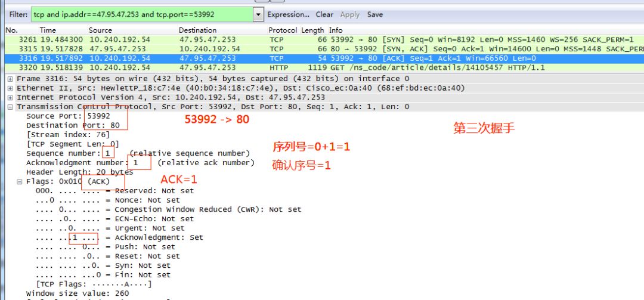
Task: Select the TCP Segment Len: 0 line
Action: [73, 144]
